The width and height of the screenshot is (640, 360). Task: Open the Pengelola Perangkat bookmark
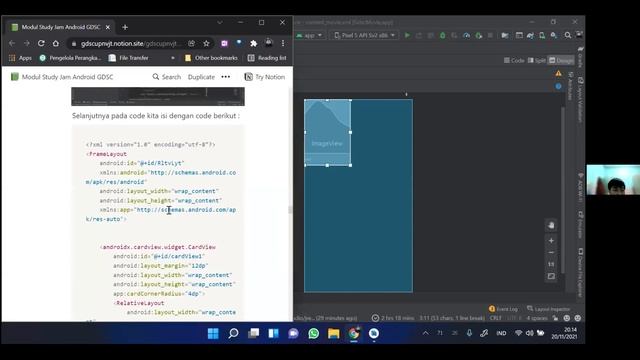70,58
